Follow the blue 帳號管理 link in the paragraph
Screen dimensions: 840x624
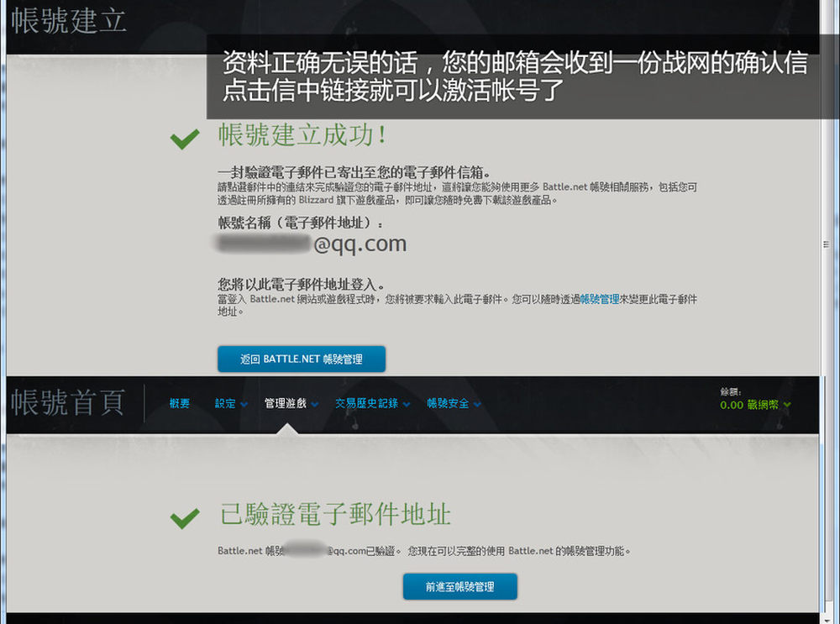(599, 299)
